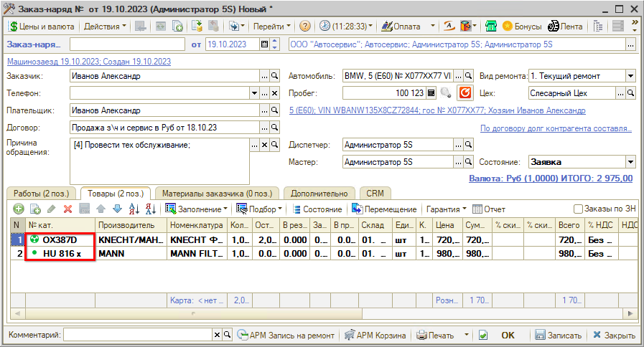644x347 pixels.
Task: Expand Заполнение dropdown in table toolbar
Action: (196, 209)
